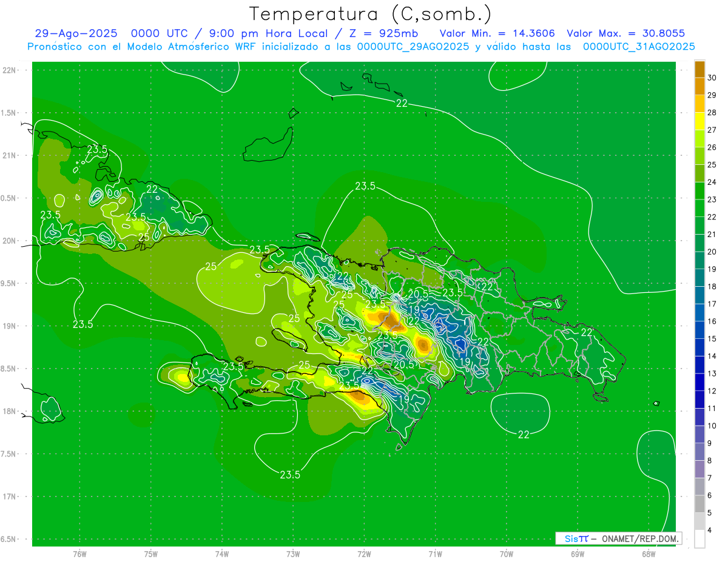Click the white swatch at legend bottom near 4
Viewport: 728px width, 562px height.
(x=699, y=538)
